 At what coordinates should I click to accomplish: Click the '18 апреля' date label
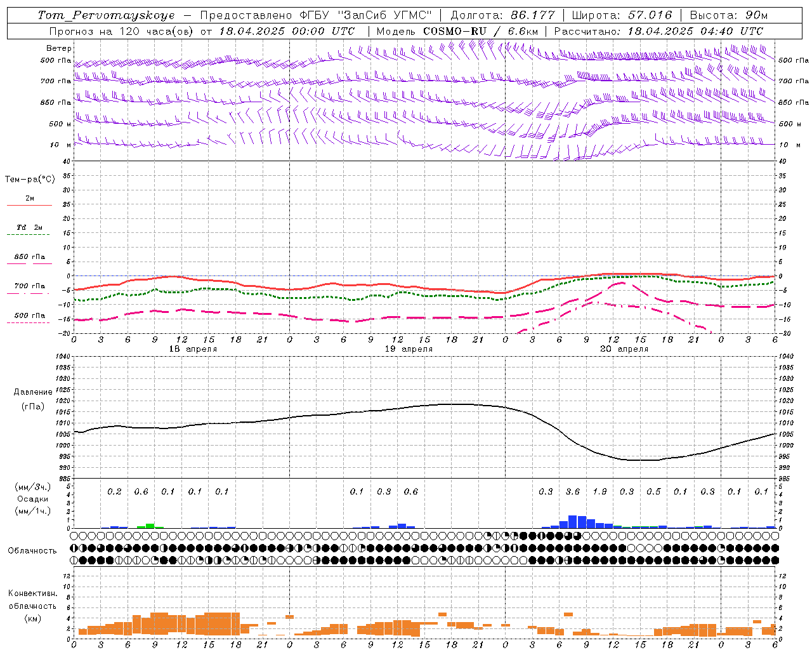[x=193, y=349]
